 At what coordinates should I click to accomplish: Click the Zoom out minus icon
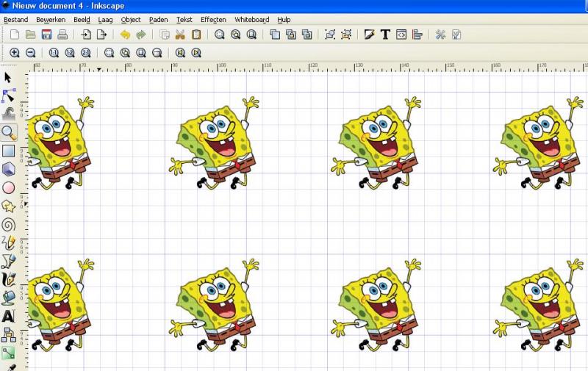coord(30,53)
